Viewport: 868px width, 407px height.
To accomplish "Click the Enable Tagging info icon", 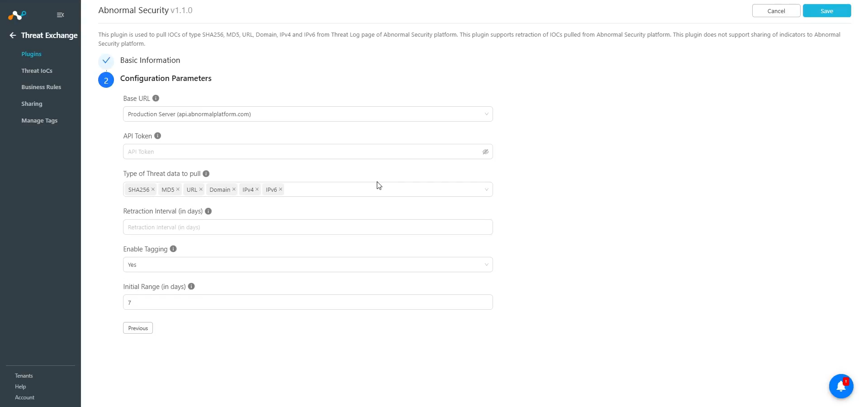I will click(x=173, y=249).
